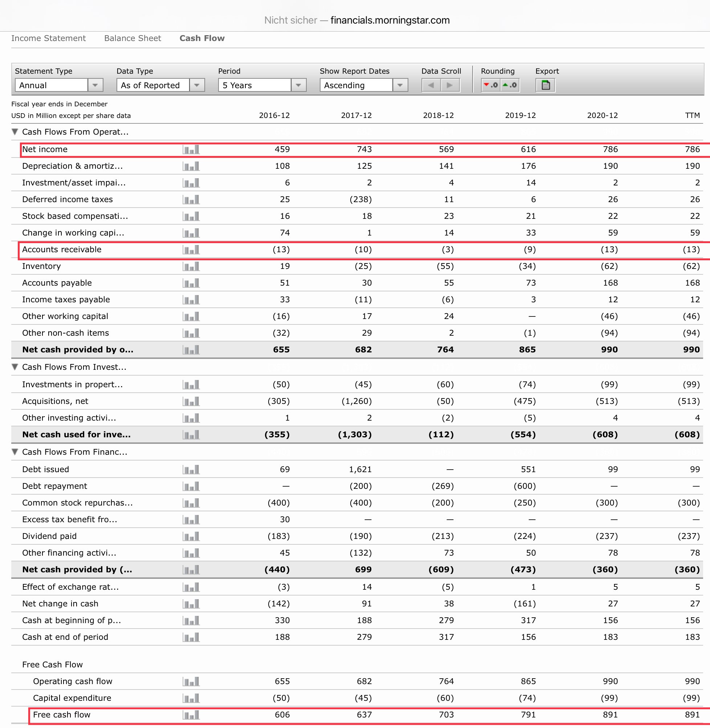The image size is (710, 728).
Task: Open the Period 5 Years dropdown
Action: [x=298, y=85]
